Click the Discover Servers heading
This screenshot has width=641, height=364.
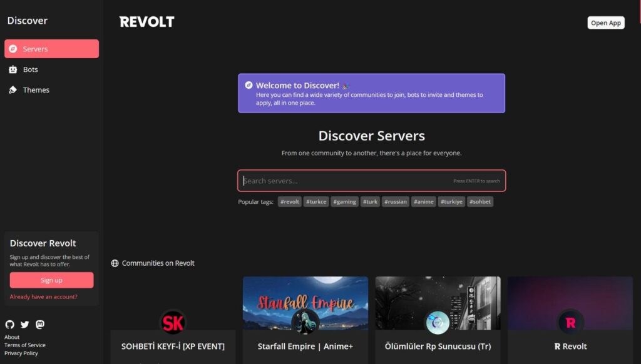[372, 136]
